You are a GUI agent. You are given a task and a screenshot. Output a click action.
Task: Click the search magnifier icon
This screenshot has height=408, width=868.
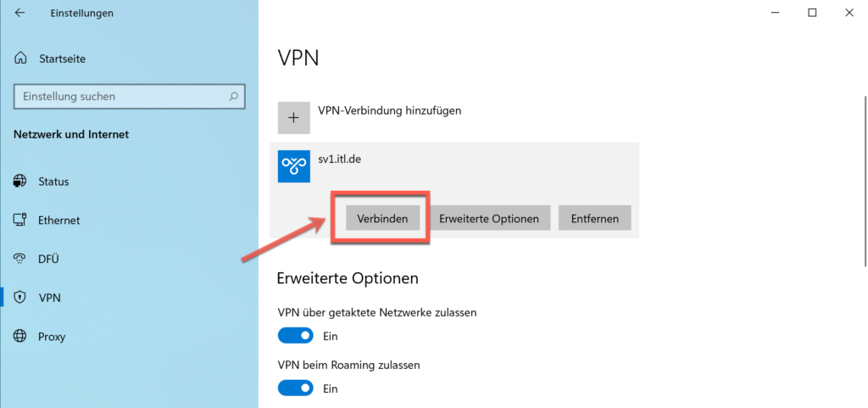pos(234,97)
